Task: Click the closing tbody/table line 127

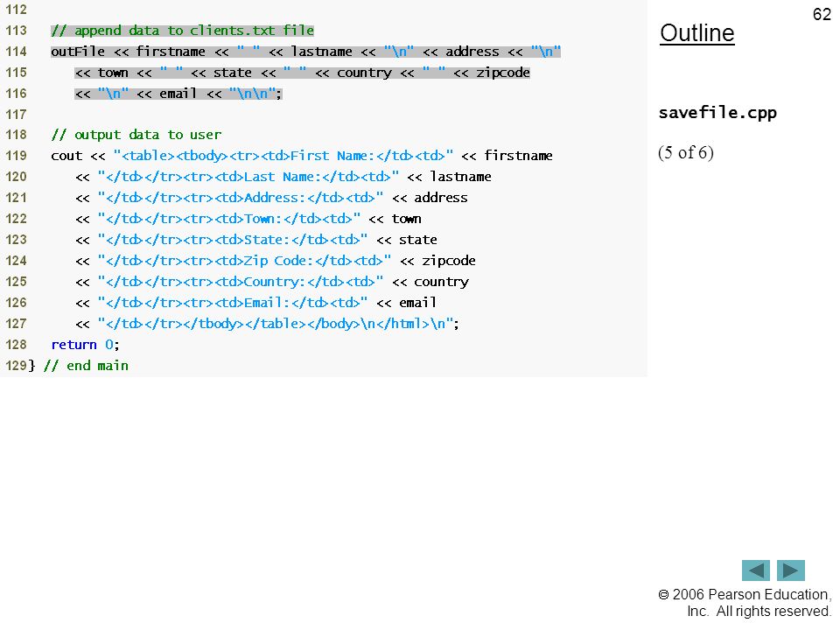Action: point(268,324)
